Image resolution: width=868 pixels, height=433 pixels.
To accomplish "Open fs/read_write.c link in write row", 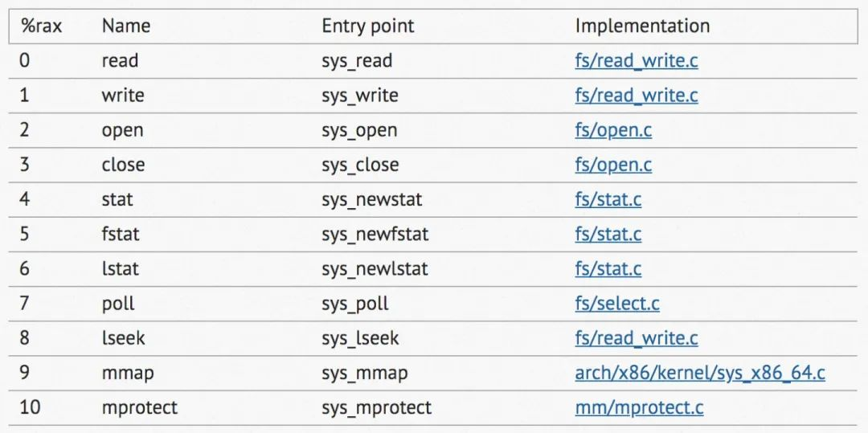I will click(636, 96).
